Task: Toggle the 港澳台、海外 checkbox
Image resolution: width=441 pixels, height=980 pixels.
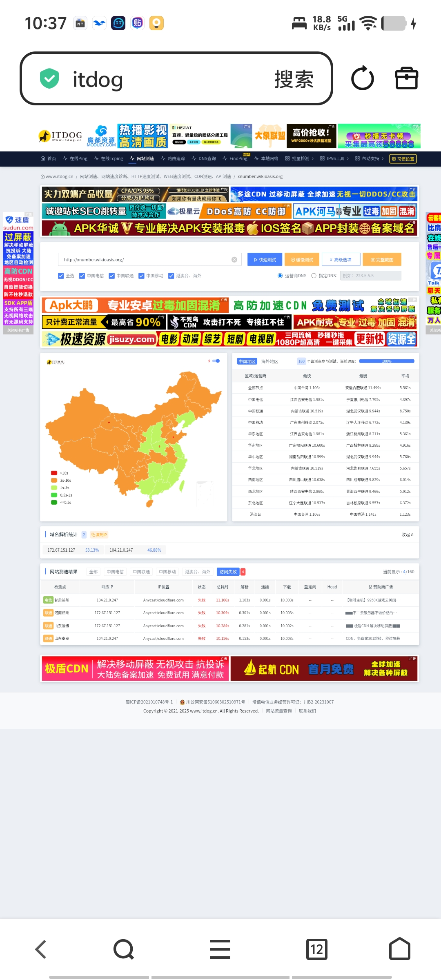Action: (171, 276)
